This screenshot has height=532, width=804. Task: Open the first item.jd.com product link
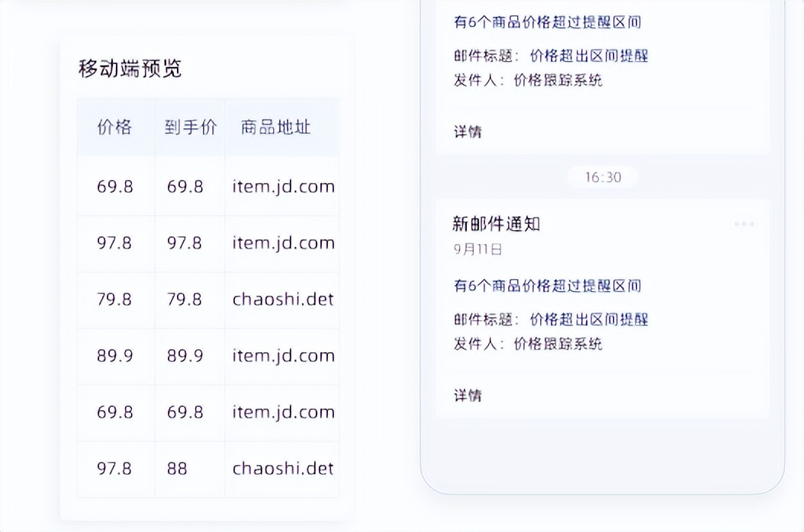[283, 185]
